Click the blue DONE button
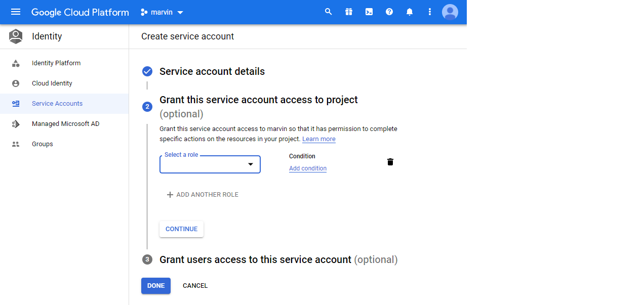The image size is (644, 305). [156, 286]
